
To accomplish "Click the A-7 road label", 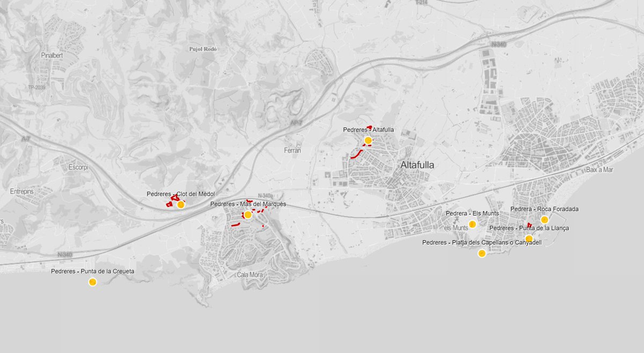I will (26, 139).
